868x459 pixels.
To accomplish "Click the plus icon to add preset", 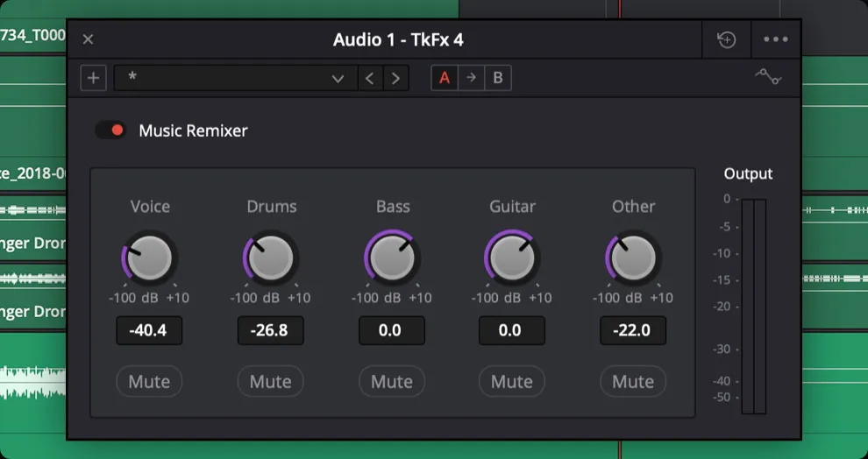I will (x=93, y=78).
